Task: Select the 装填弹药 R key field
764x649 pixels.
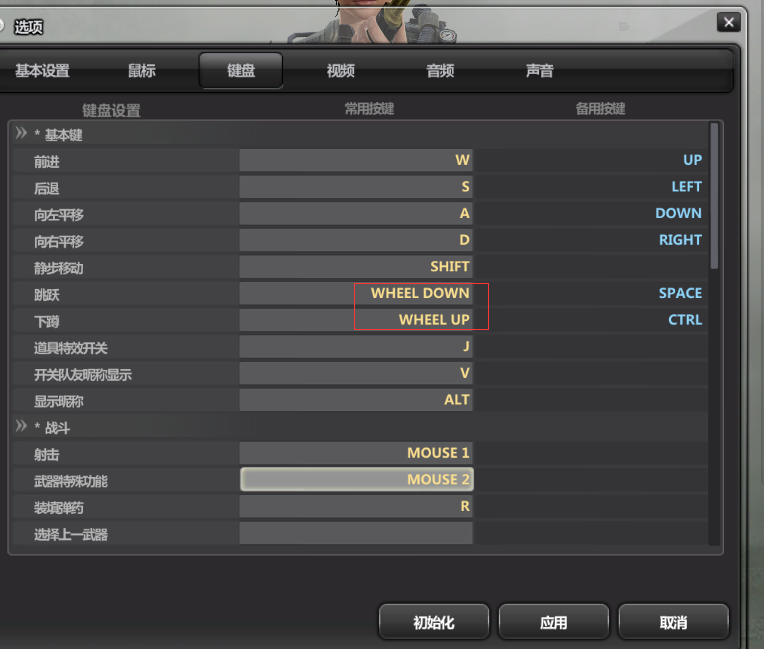Action: (x=356, y=506)
